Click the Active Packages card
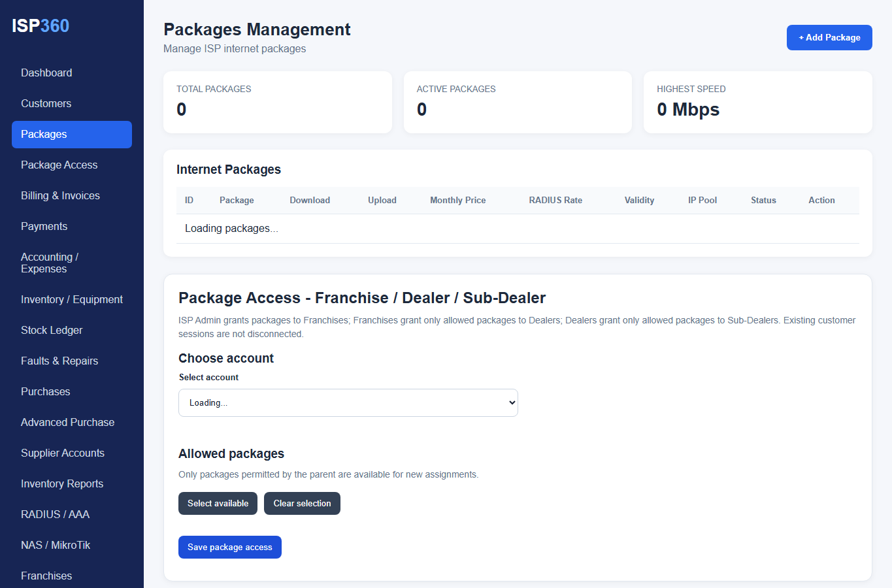The width and height of the screenshot is (892, 588). 518,102
